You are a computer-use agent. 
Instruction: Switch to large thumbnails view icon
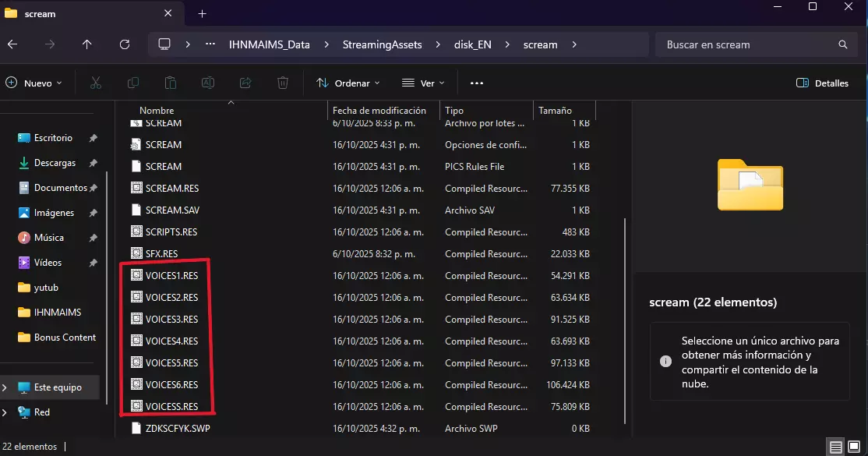[854, 447]
